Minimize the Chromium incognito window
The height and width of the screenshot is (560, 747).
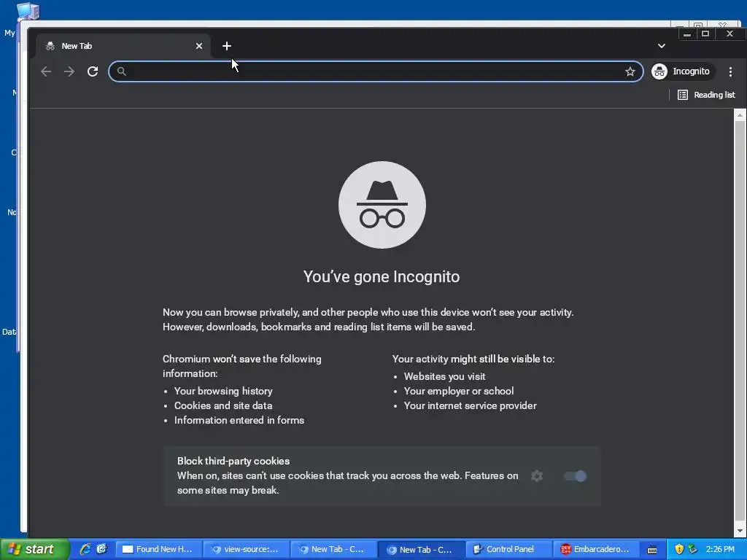click(x=687, y=34)
